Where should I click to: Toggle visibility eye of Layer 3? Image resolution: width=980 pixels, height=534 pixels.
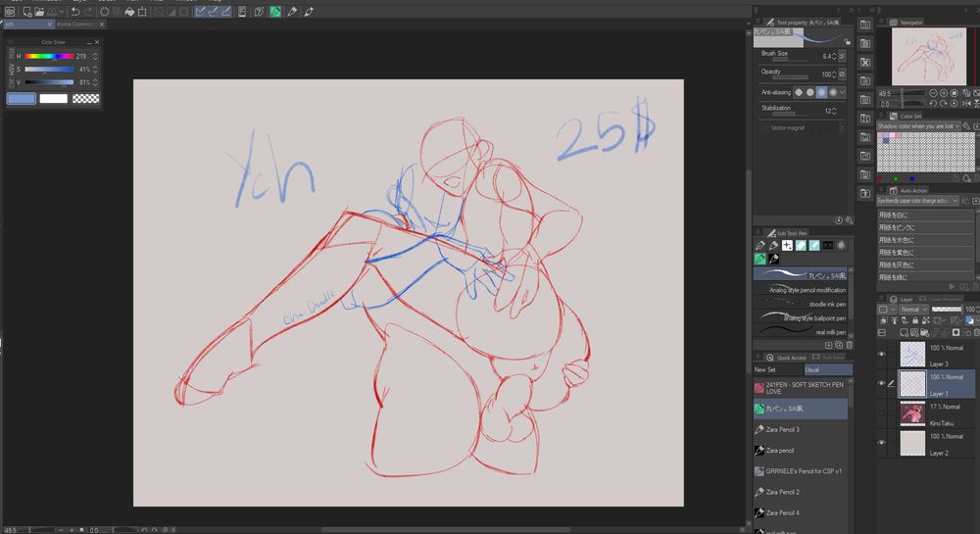(x=882, y=354)
